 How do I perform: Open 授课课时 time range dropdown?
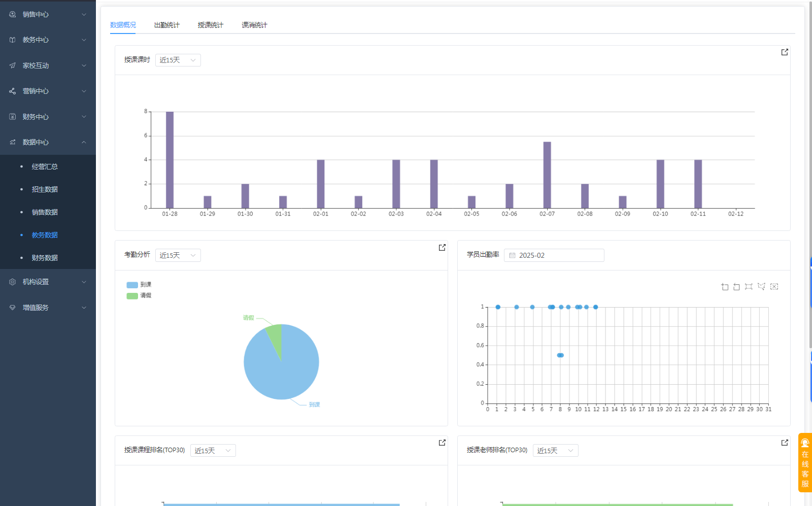click(178, 60)
